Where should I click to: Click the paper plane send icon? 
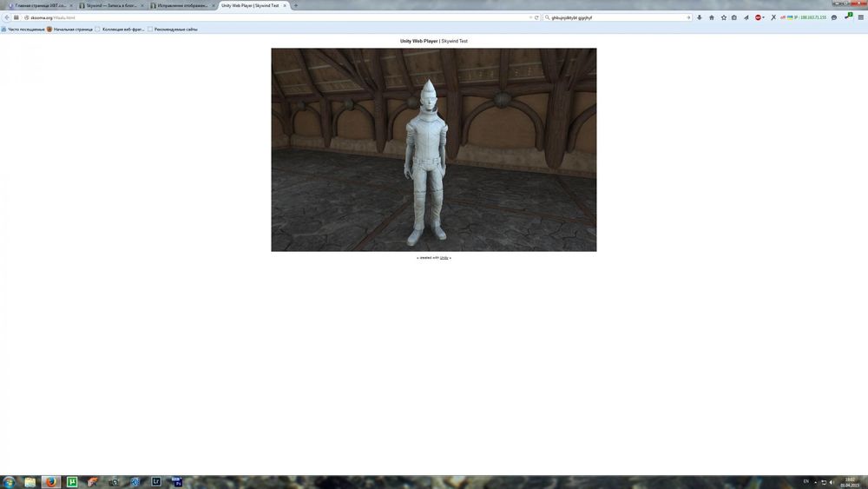coord(746,17)
